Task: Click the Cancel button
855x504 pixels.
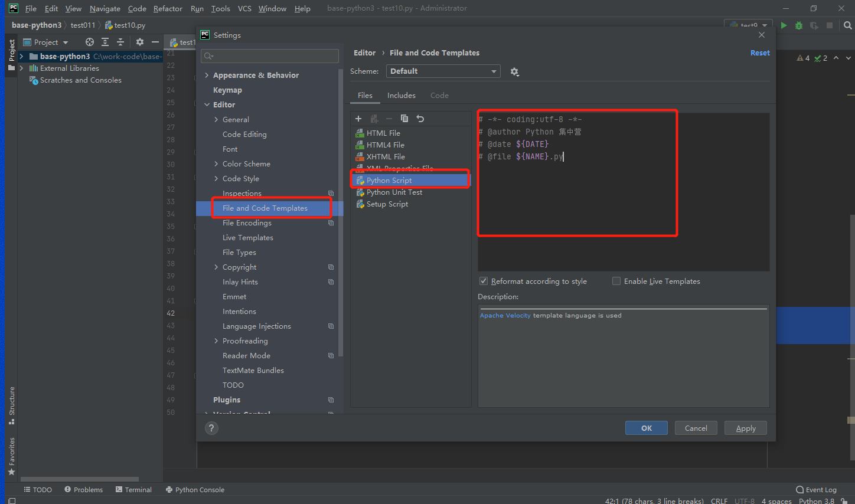Action: tap(696, 428)
